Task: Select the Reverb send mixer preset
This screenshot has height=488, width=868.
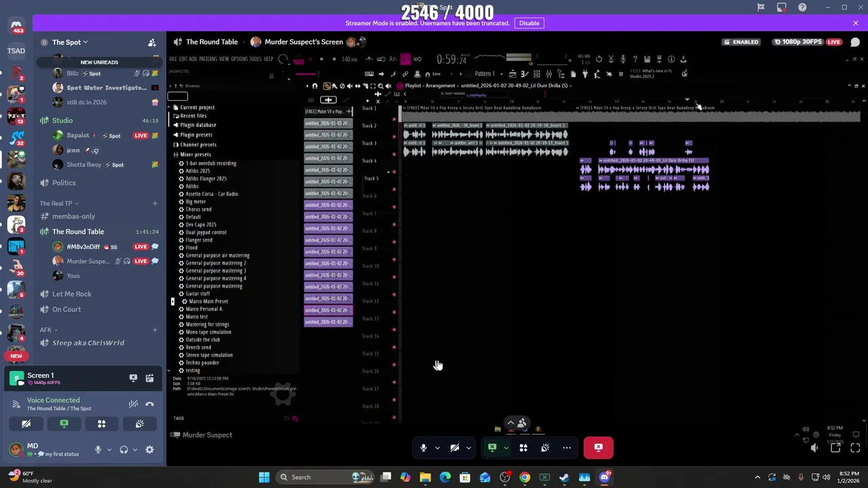Action: [198, 348]
